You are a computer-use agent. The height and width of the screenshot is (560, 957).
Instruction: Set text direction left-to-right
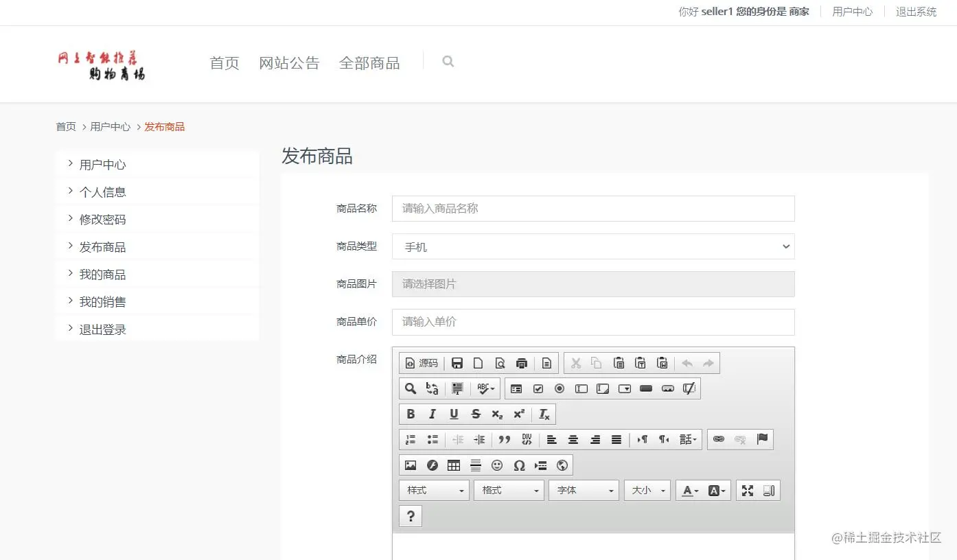click(642, 439)
